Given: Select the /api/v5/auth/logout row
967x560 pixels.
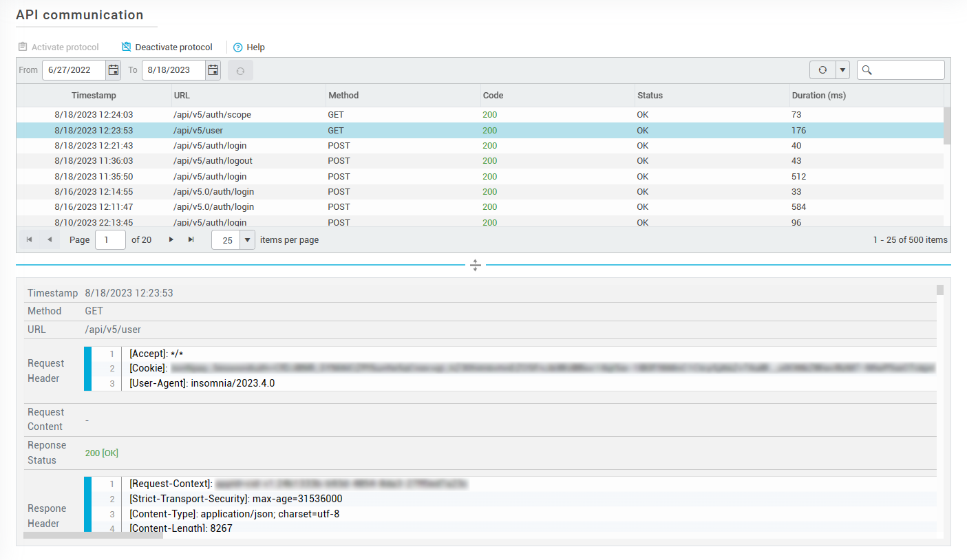Looking at the screenshot, I should point(213,161).
